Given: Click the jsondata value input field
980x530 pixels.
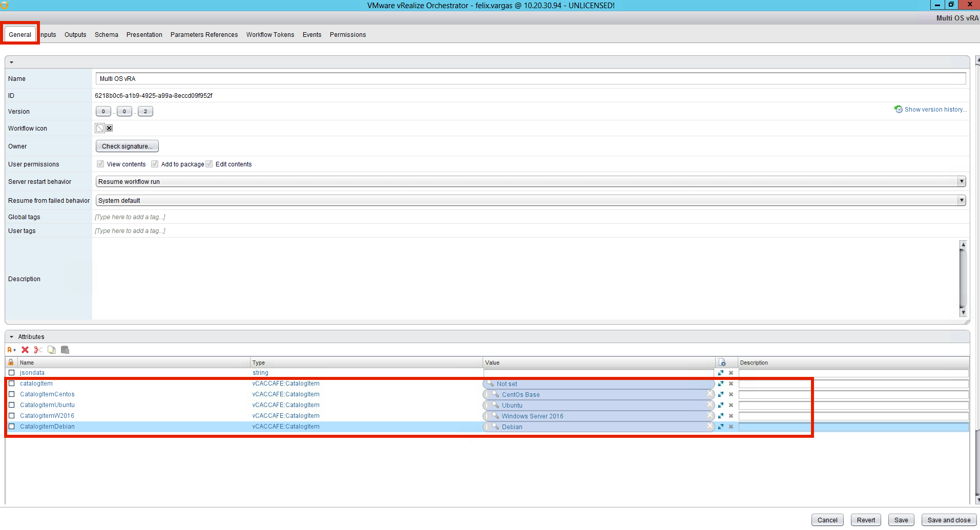Looking at the screenshot, I should pyautogui.click(x=598, y=373).
